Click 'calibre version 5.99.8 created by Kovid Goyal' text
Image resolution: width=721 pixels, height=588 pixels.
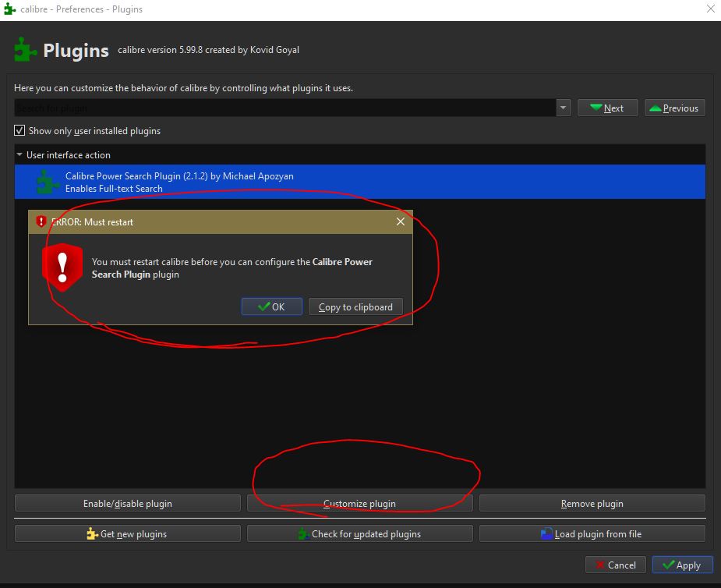(208, 50)
